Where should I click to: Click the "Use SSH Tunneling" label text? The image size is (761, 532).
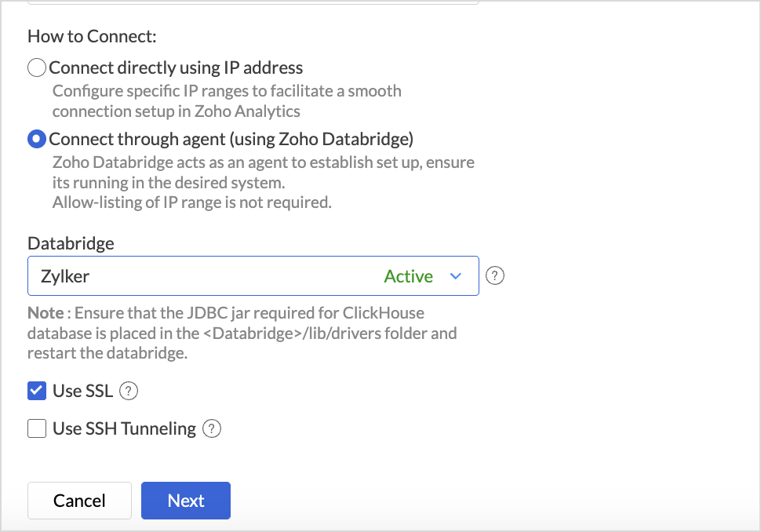[x=124, y=428]
